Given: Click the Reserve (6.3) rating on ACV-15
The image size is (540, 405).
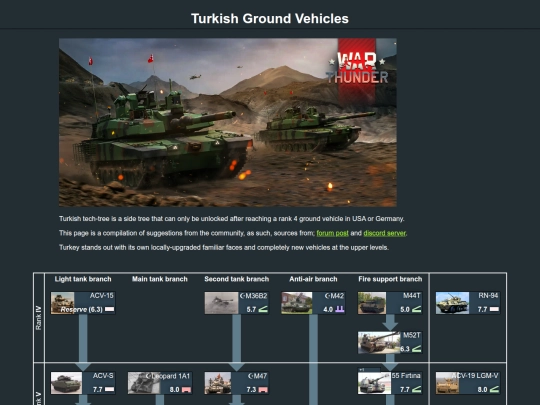Looking at the screenshot, I should (x=82, y=309).
